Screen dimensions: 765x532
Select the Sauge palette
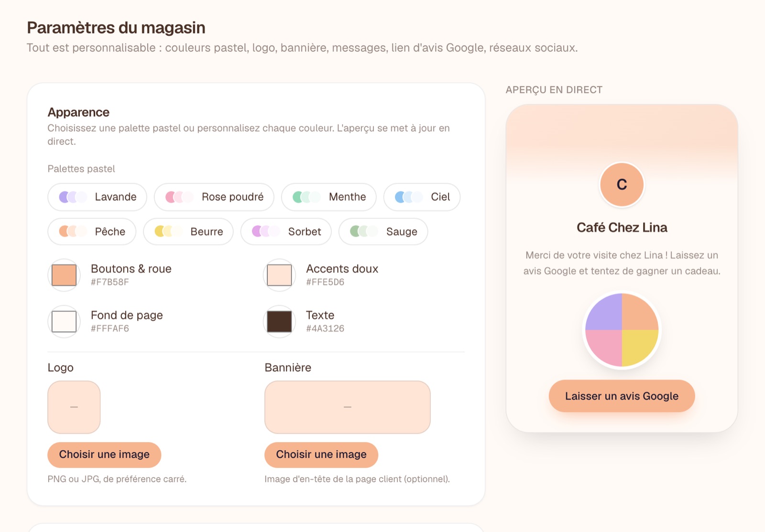[x=383, y=232]
